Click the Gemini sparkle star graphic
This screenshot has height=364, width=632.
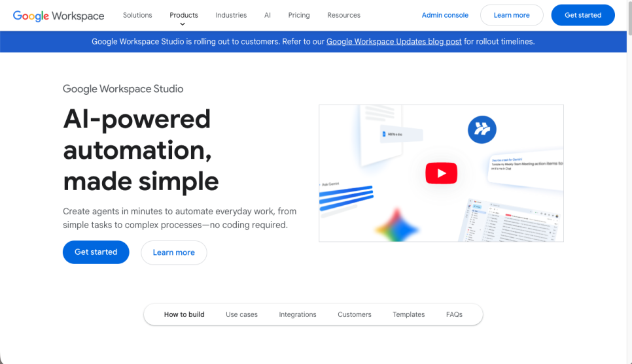(x=397, y=226)
